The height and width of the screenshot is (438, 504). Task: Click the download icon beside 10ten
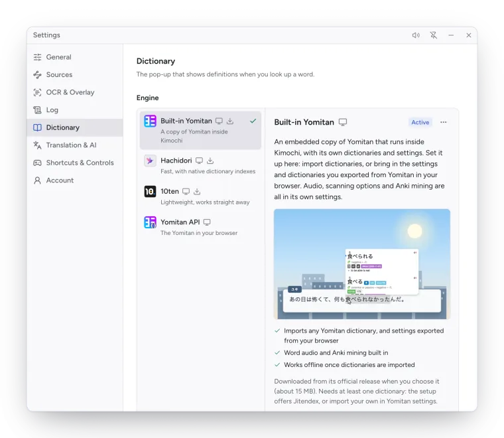[x=197, y=192]
